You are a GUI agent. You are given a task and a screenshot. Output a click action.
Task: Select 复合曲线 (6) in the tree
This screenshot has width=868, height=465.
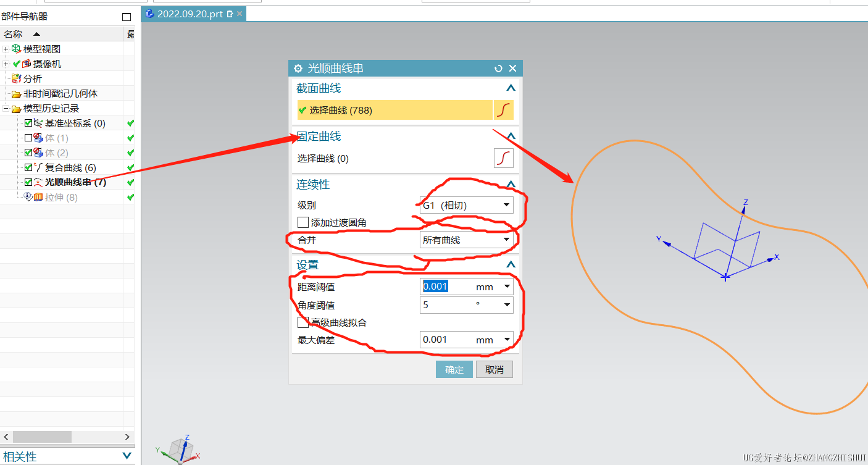(x=70, y=167)
